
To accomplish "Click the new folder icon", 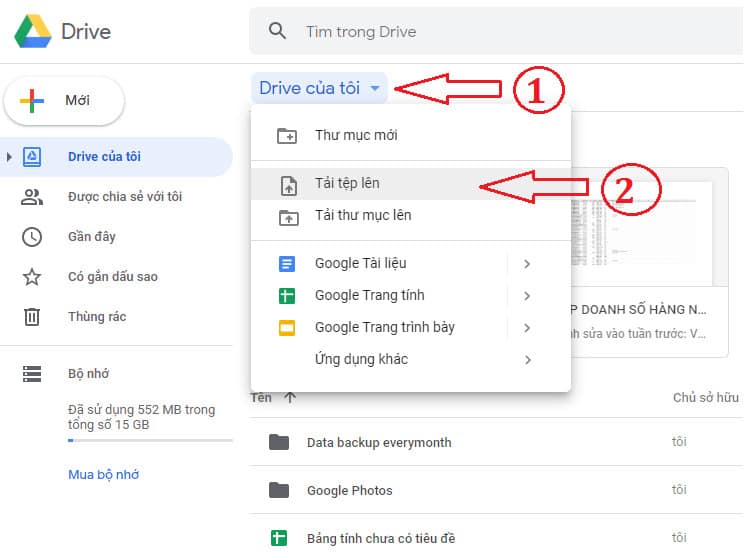I will [x=287, y=136].
